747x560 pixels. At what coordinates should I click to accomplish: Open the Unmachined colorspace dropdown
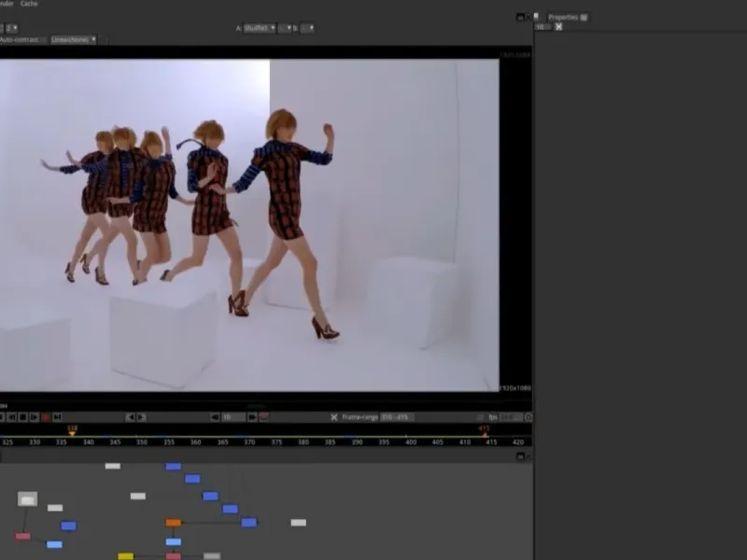[x=74, y=40]
